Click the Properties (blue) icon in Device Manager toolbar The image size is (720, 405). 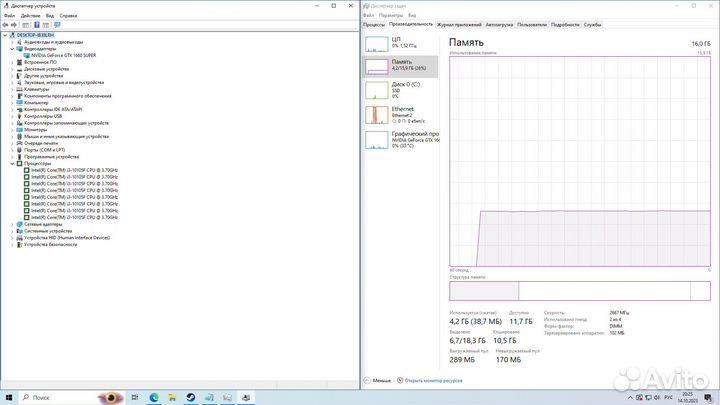37,25
